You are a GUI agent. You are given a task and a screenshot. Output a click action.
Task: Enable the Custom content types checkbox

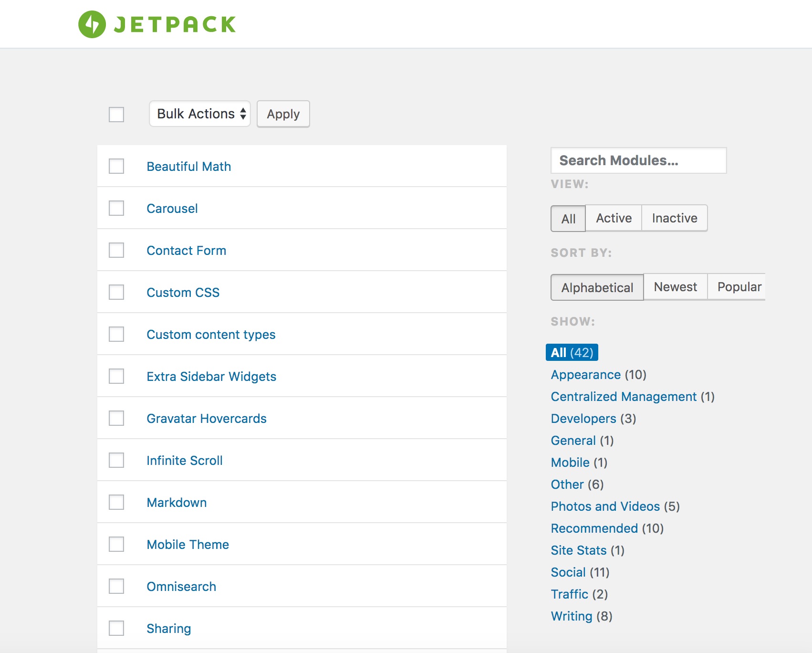tap(116, 334)
